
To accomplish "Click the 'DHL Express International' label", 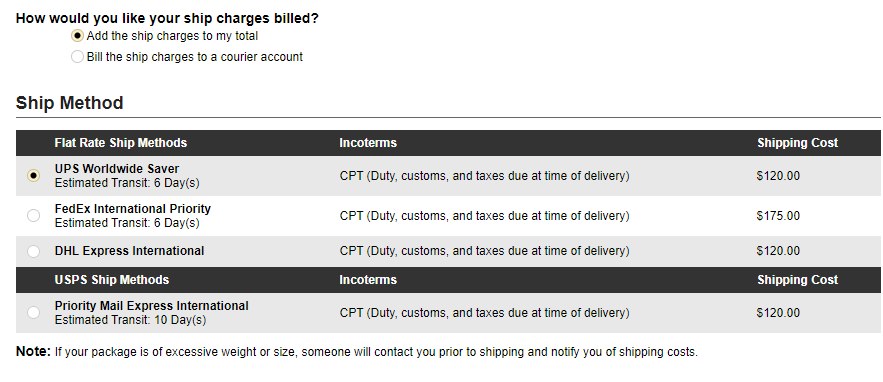I will (x=130, y=251).
